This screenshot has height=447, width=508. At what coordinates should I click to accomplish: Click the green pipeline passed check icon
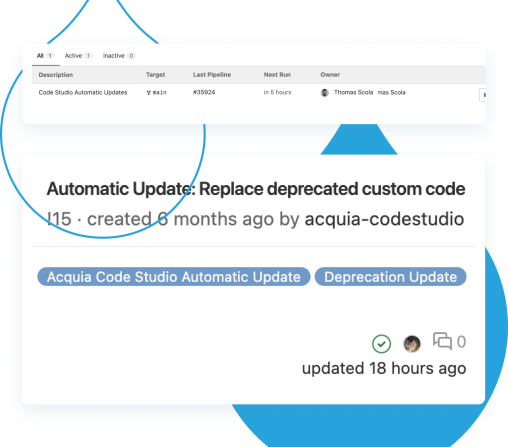(x=381, y=344)
